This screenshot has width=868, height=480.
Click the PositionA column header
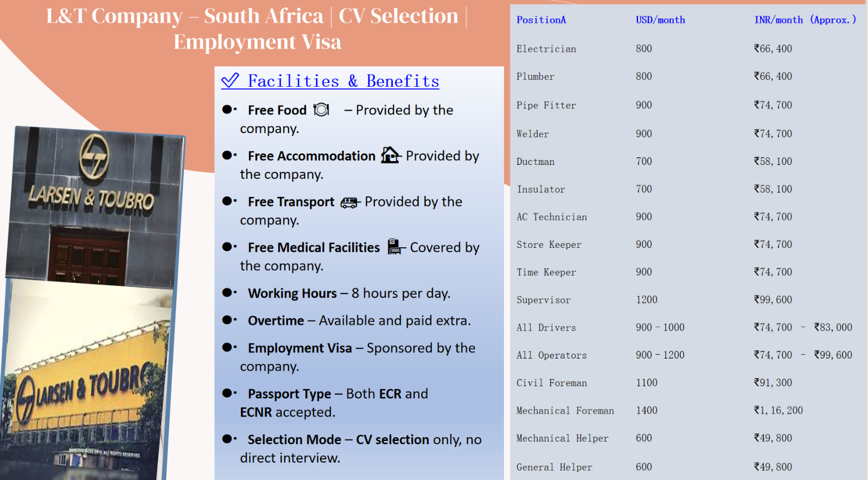(541, 20)
